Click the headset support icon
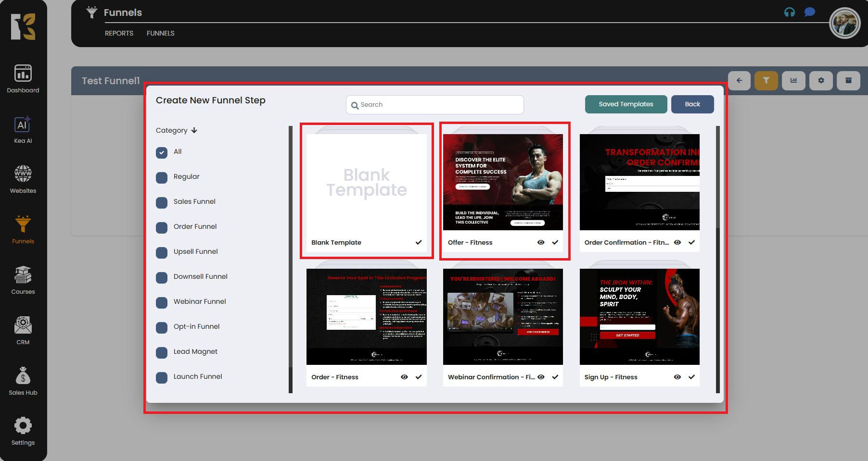Image resolution: width=868 pixels, height=461 pixels. (790, 12)
